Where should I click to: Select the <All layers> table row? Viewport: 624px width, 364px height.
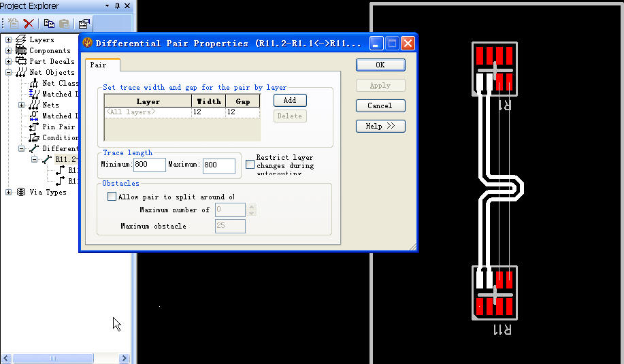pyautogui.click(x=182, y=112)
